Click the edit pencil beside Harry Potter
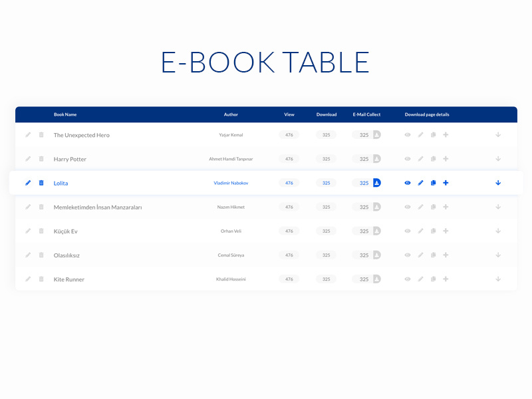This screenshot has width=532, height=399. [x=28, y=159]
